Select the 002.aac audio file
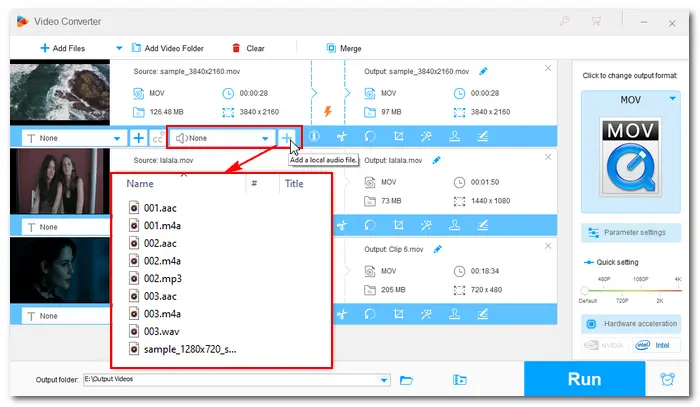This screenshot has height=407, width=700. [153, 243]
